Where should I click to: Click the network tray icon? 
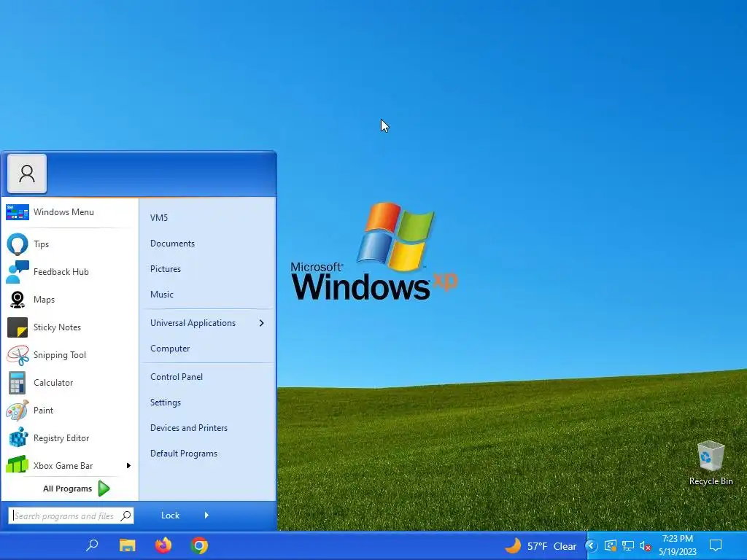coord(628,545)
